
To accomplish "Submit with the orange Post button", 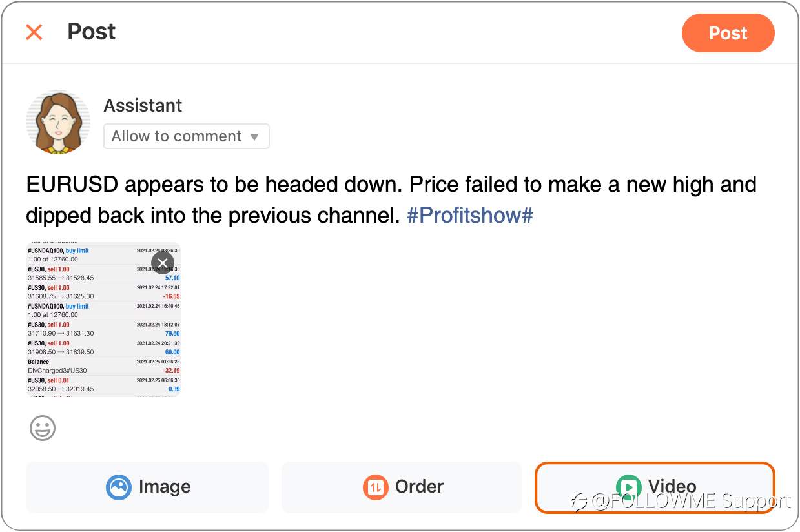I will [x=728, y=33].
